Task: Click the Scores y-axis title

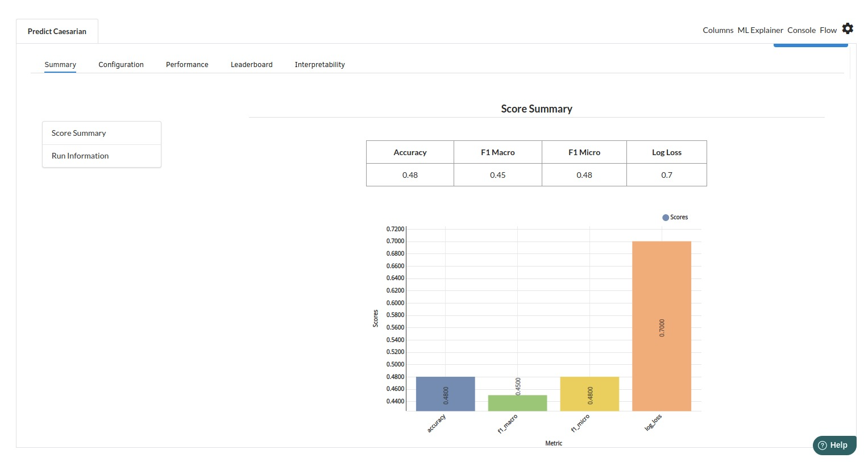Action: (375, 318)
